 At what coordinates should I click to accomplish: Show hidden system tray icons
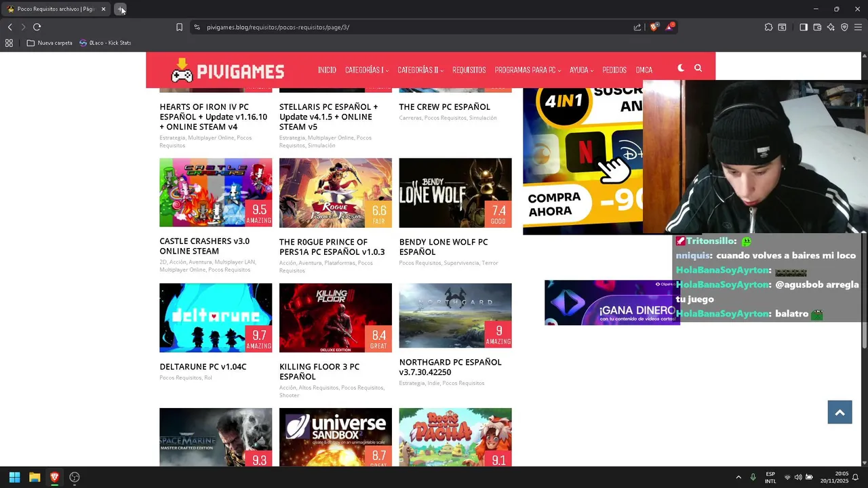coord(738,477)
